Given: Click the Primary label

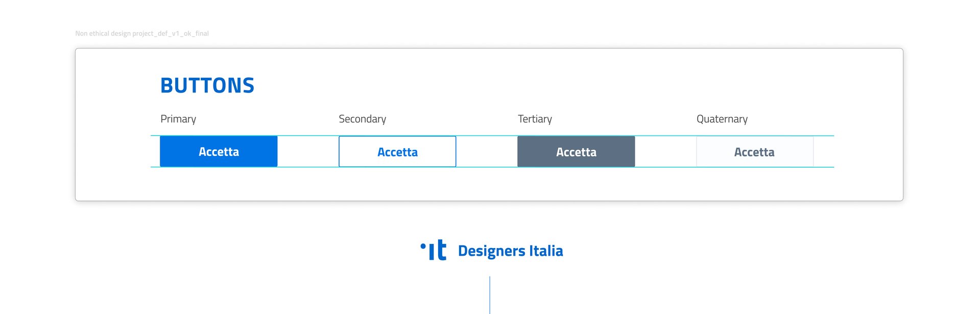Looking at the screenshot, I should coord(178,119).
